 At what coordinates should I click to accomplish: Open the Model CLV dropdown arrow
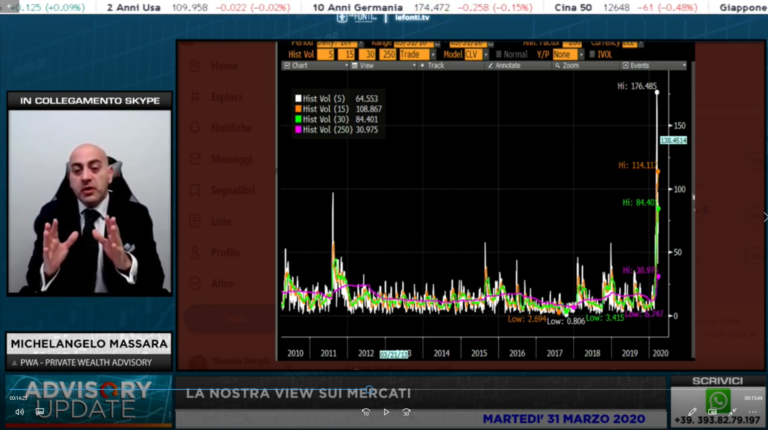[x=486, y=54]
